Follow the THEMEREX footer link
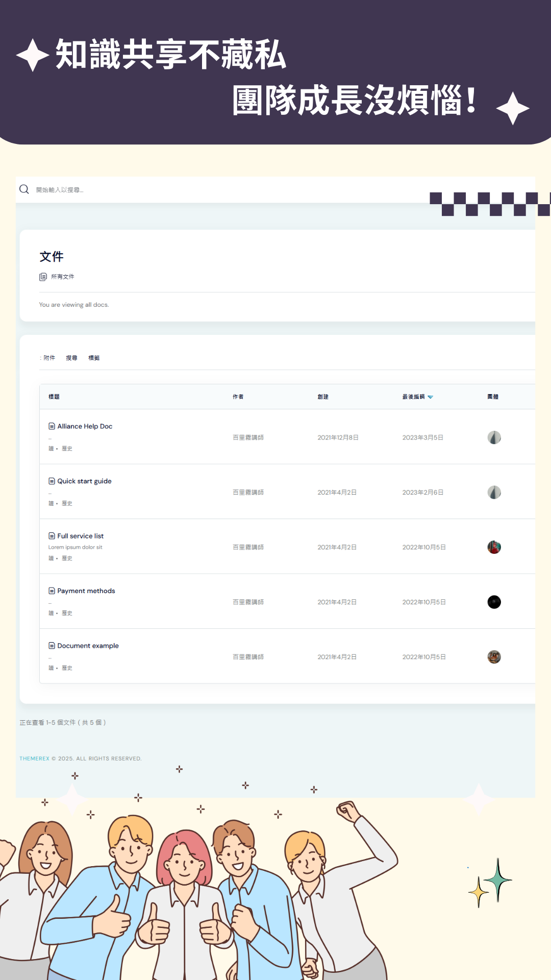Viewport: 551px width, 980px height. (x=34, y=758)
